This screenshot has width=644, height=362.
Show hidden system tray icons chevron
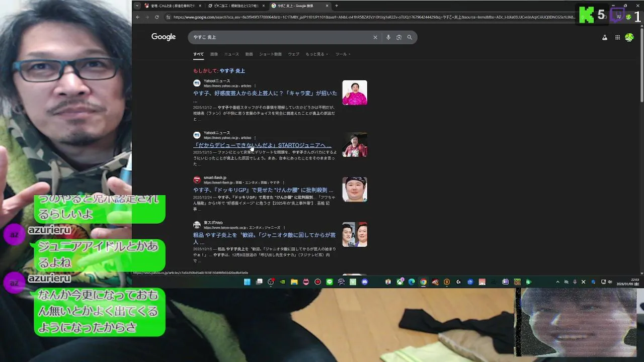pos(557,282)
